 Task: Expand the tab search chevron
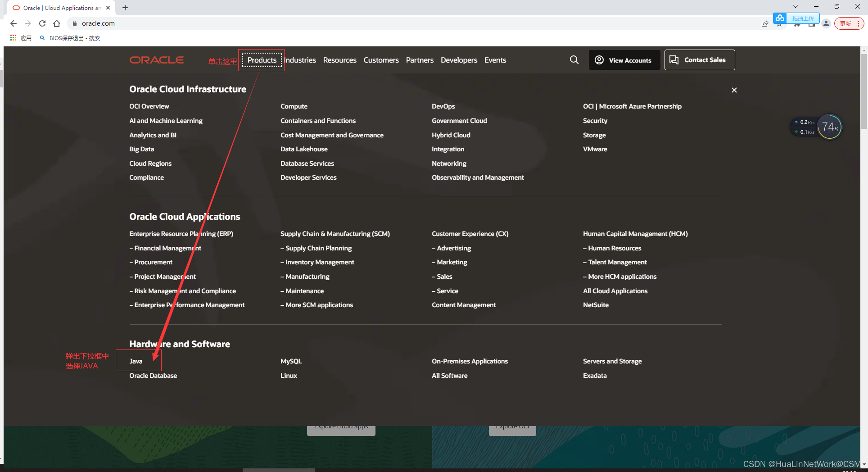click(x=796, y=6)
